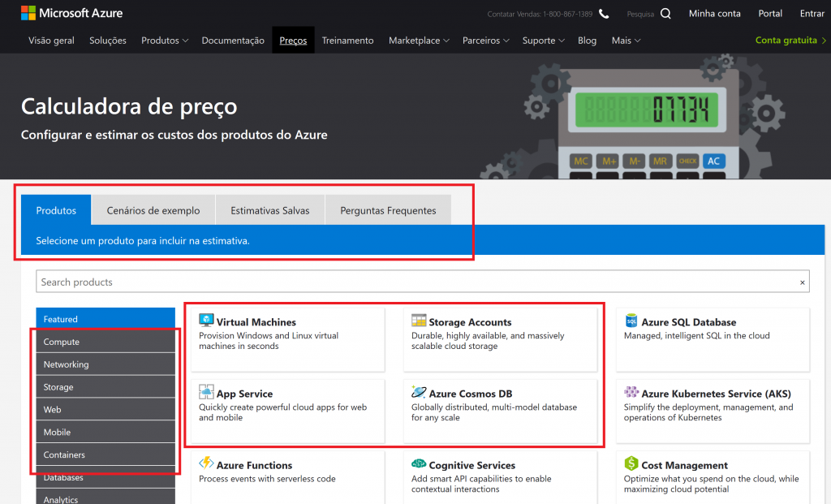831x504 pixels.
Task: Click the App Service icon
Action: click(x=206, y=392)
